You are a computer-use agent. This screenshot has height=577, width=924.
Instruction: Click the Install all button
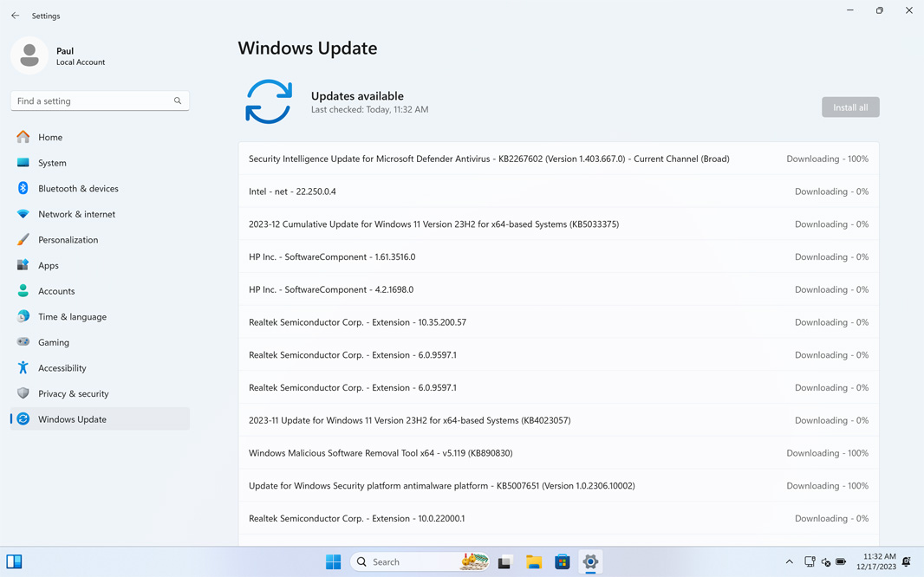coord(850,107)
